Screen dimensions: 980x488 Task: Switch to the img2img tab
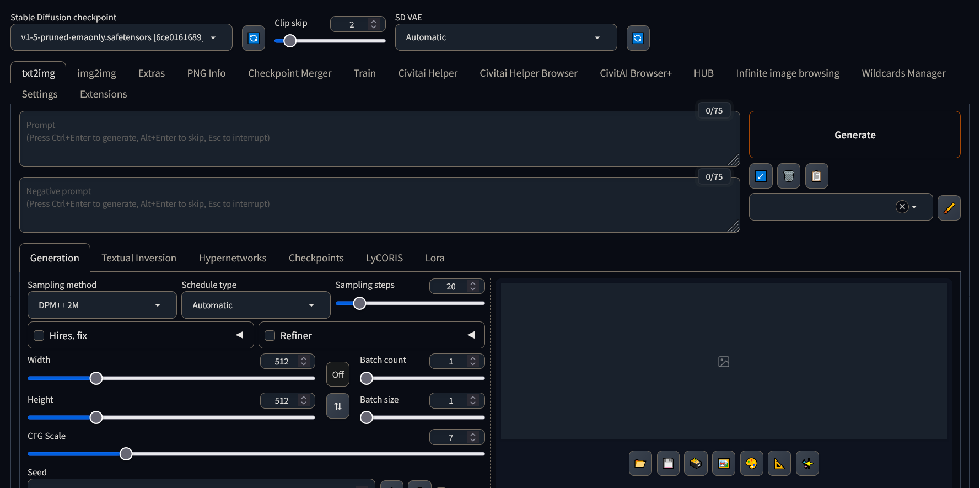coord(97,73)
